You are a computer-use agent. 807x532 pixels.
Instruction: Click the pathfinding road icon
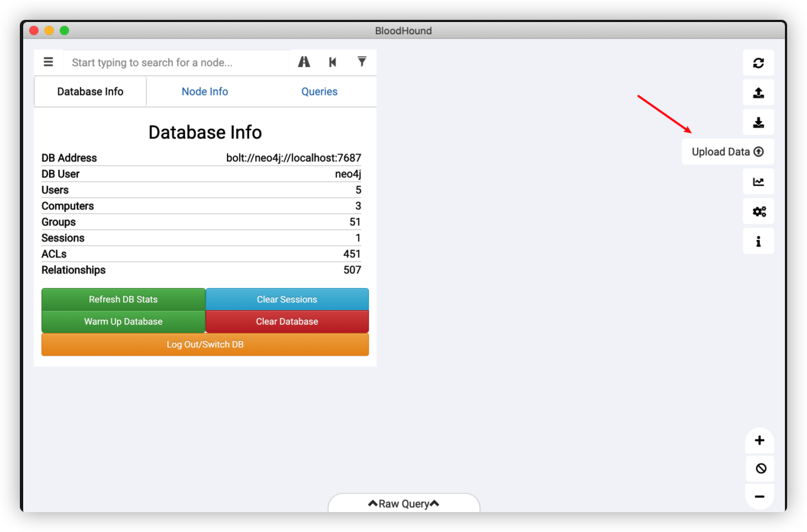pos(304,62)
